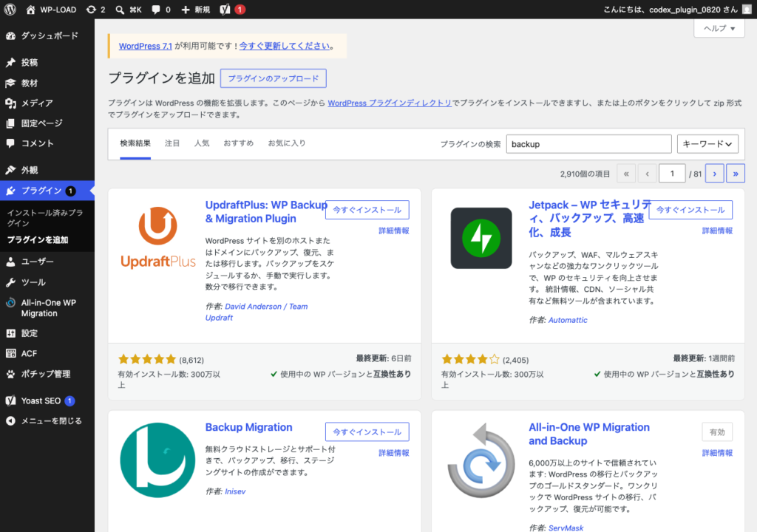The width and height of the screenshot is (757, 532).
Task: Click the WordPress logo in admin bar
Action: [x=10, y=9]
